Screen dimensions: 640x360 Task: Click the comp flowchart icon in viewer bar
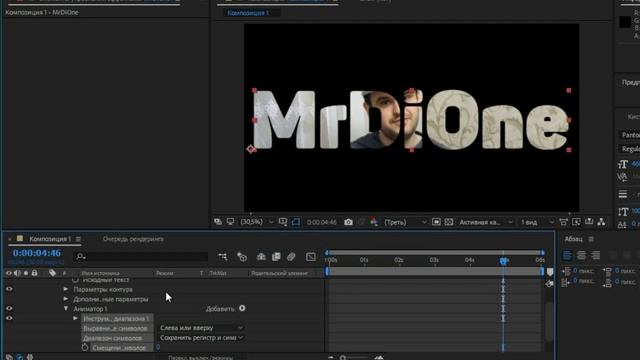coord(601,222)
